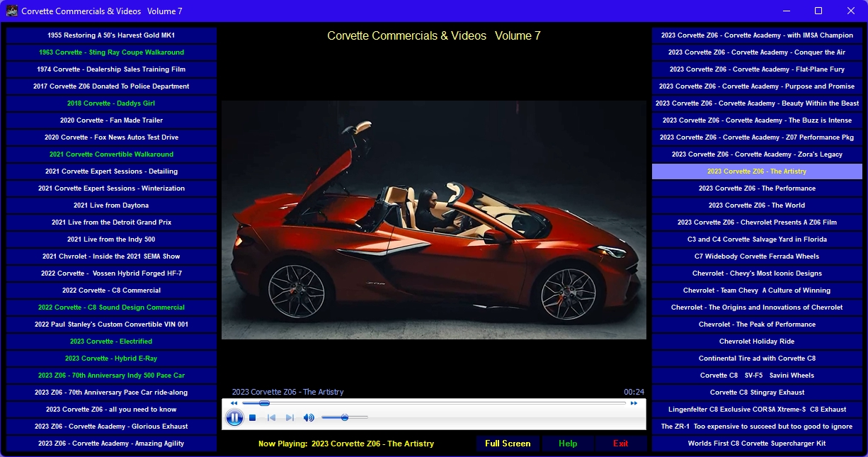The width and height of the screenshot is (868, 457).
Task: Play 2020 Corvette Fox News Autos Test Drive
Action: click(x=111, y=137)
